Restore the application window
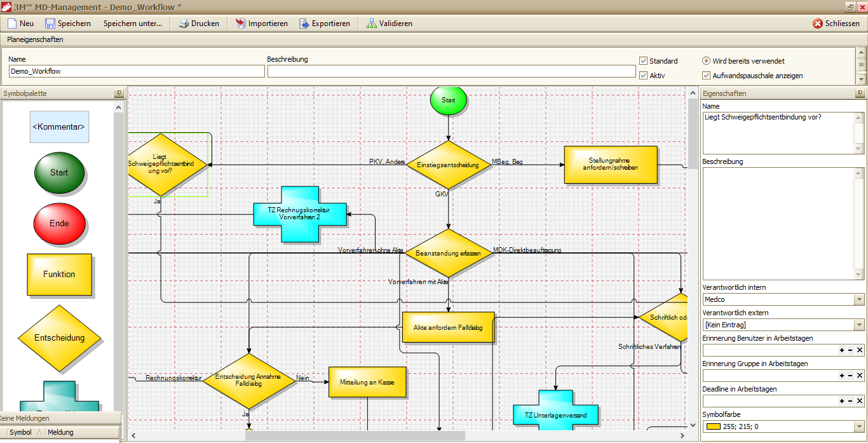Viewport: 868px width, 443px height. 850,7
